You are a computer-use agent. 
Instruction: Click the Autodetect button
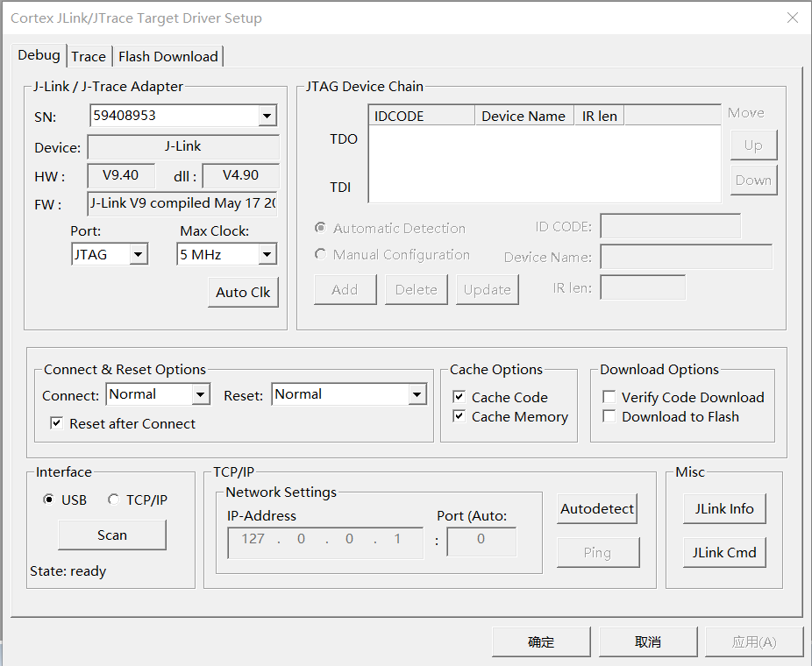597,509
